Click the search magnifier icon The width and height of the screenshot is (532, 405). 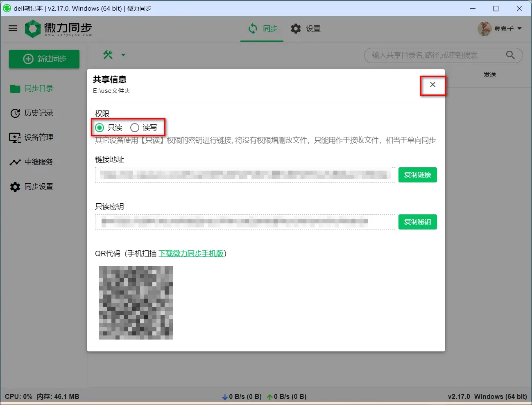tap(510, 55)
